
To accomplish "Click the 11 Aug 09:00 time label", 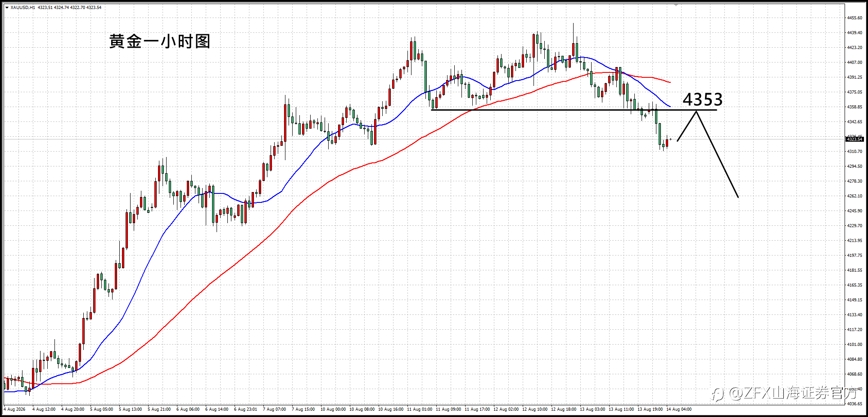I will pyautogui.click(x=448, y=409).
